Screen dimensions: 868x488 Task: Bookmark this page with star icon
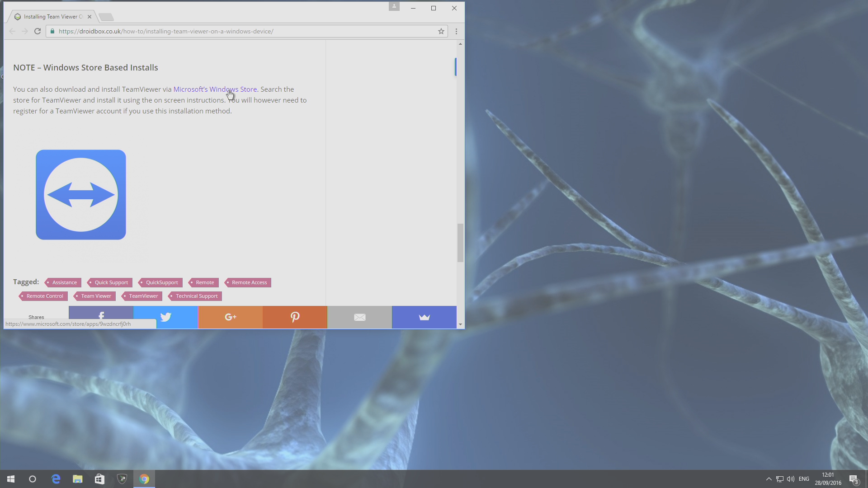[x=441, y=31]
